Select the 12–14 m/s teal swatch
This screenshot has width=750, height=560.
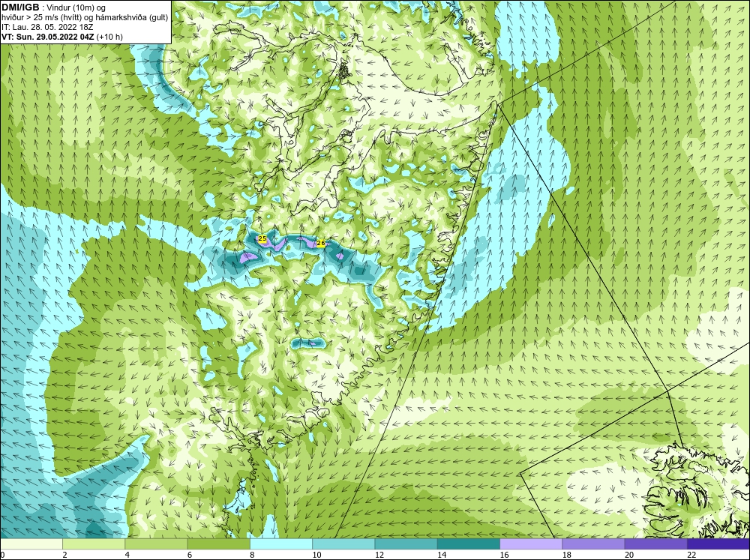[x=406, y=544]
